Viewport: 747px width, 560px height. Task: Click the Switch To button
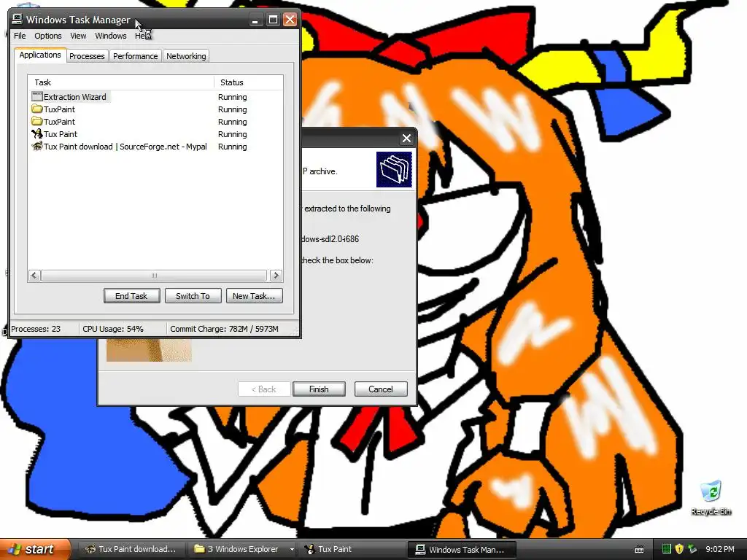[193, 296]
